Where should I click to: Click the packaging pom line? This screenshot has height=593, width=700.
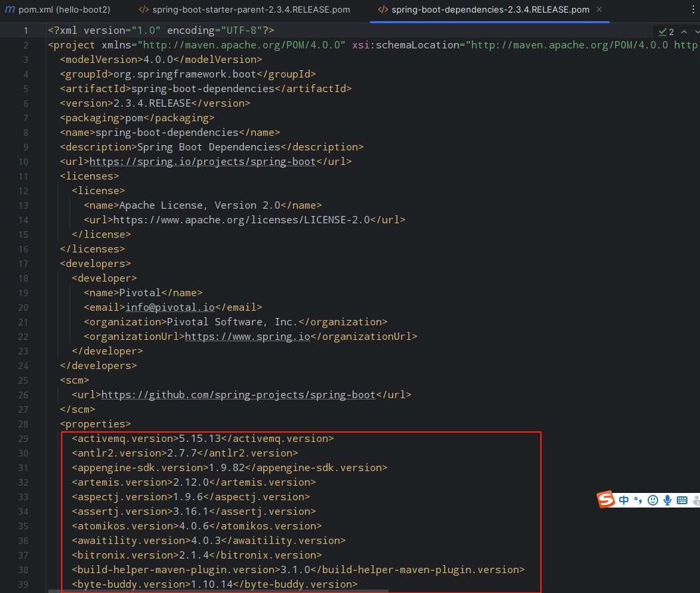coord(137,118)
